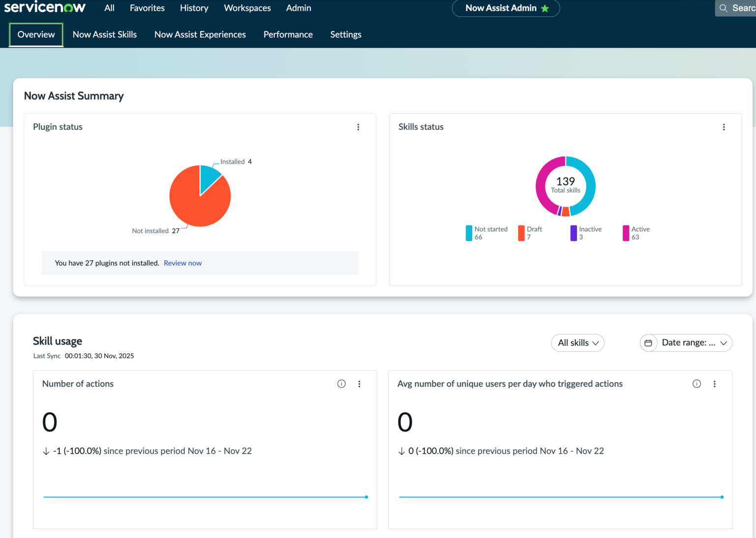Click the Now Assist Admin pill
This screenshot has width=756, height=538.
coord(506,8)
